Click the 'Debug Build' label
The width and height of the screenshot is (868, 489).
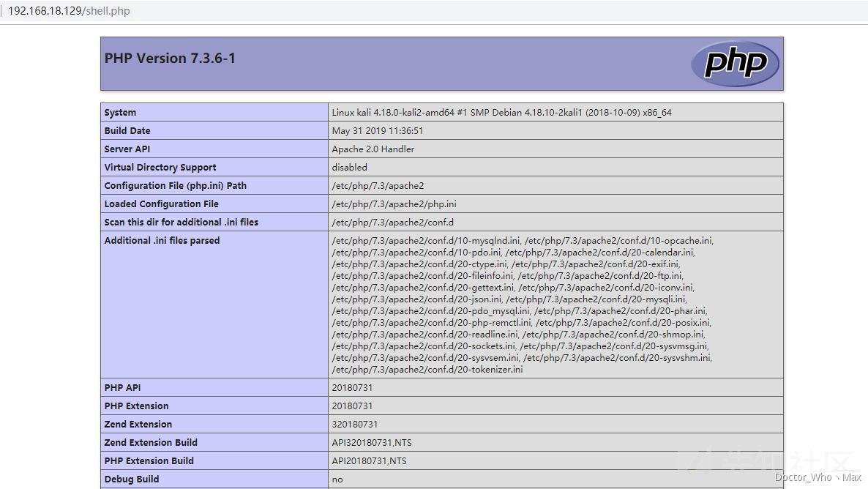[x=132, y=479]
